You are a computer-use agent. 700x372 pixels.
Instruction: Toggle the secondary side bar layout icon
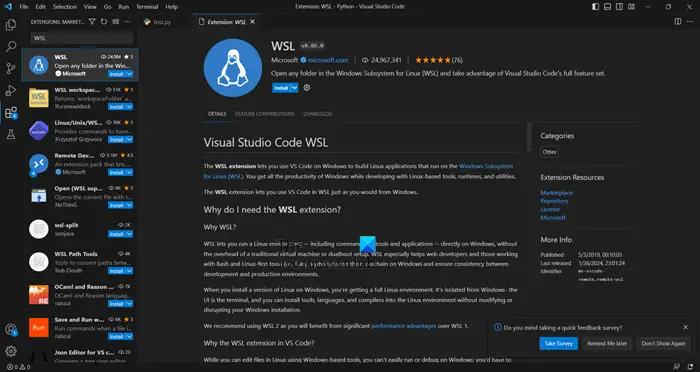(620, 7)
